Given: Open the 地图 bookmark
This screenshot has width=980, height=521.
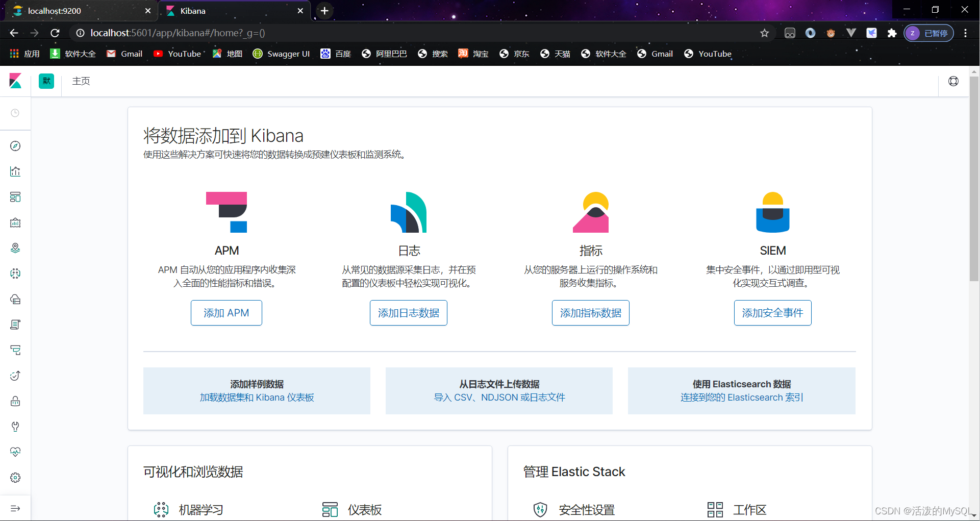Looking at the screenshot, I should point(228,54).
